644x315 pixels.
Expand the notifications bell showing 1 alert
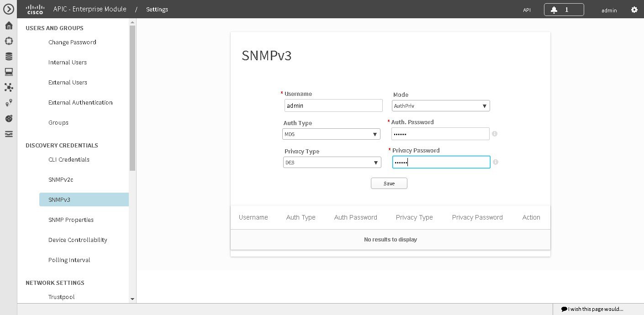tap(564, 9)
